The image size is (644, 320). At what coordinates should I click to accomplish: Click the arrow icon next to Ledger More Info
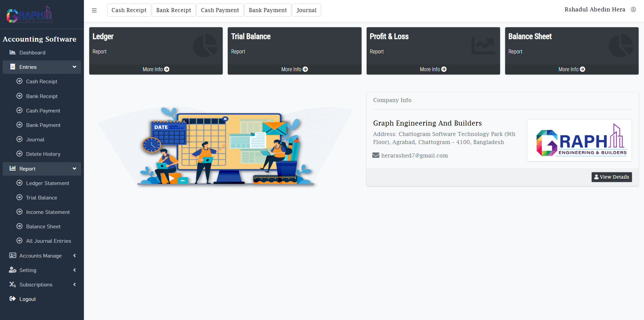click(x=167, y=69)
